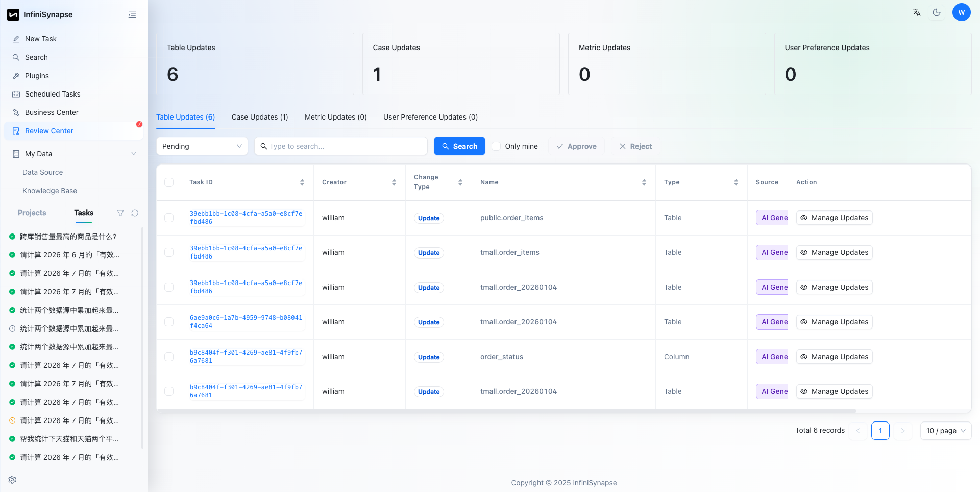Click the blue Search button
The image size is (980, 492).
459,146
